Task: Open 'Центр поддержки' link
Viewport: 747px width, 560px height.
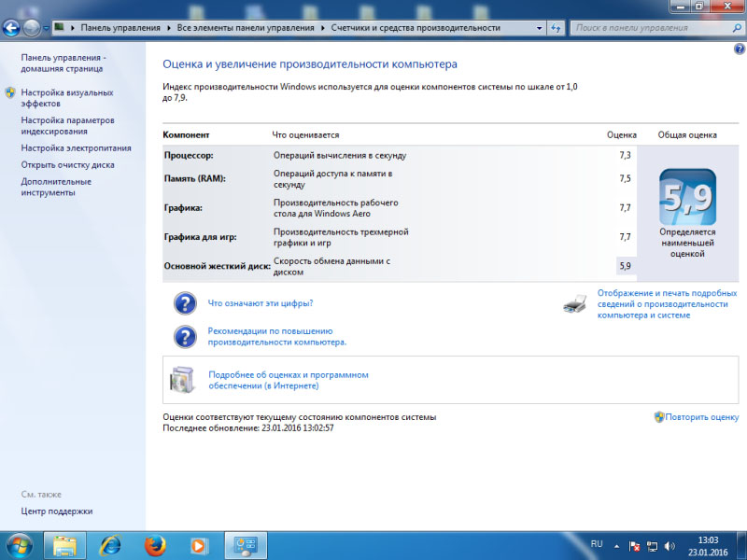Action: [57, 511]
